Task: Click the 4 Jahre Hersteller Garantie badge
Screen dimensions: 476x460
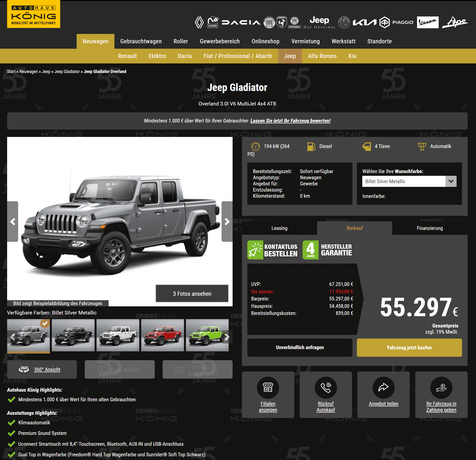Action: 327,250
